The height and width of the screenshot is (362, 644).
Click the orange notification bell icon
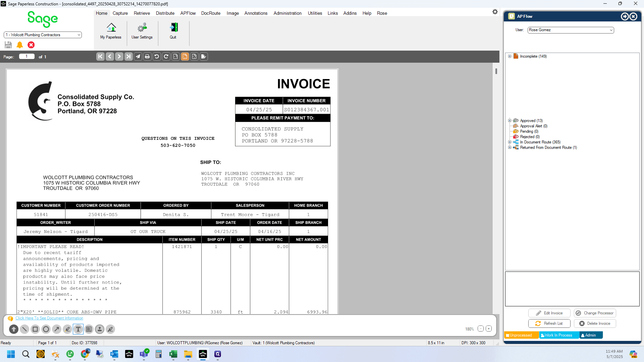(x=20, y=45)
